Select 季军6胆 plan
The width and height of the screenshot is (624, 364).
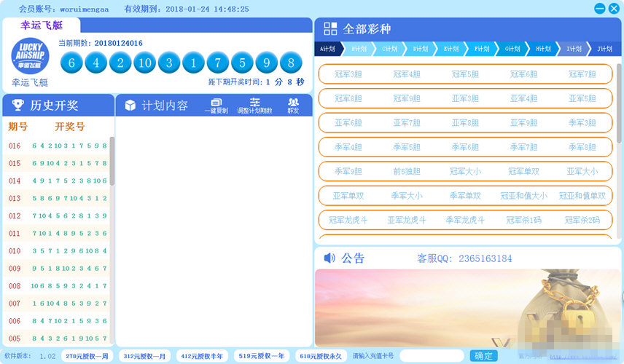(465, 147)
